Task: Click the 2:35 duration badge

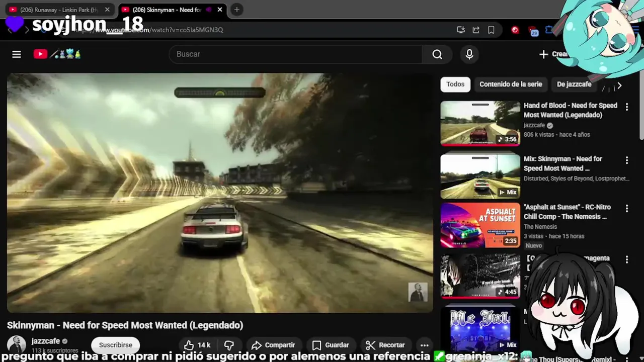Action: (510, 241)
